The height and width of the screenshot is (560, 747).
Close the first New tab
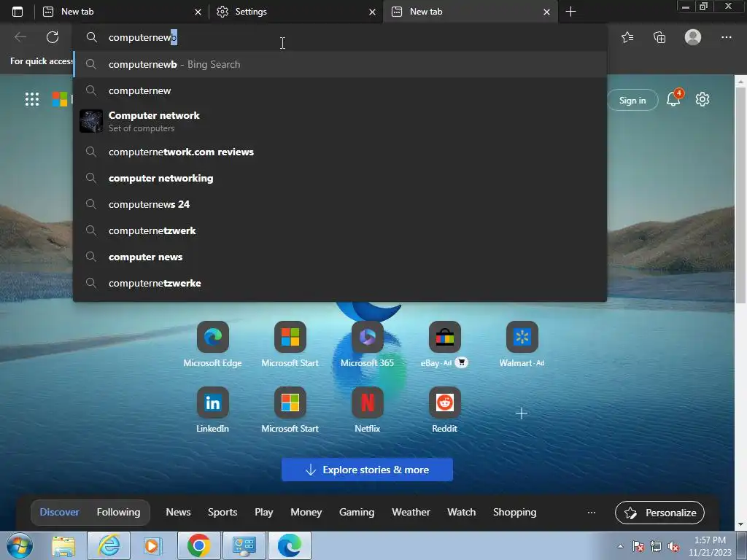[x=198, y=12]
